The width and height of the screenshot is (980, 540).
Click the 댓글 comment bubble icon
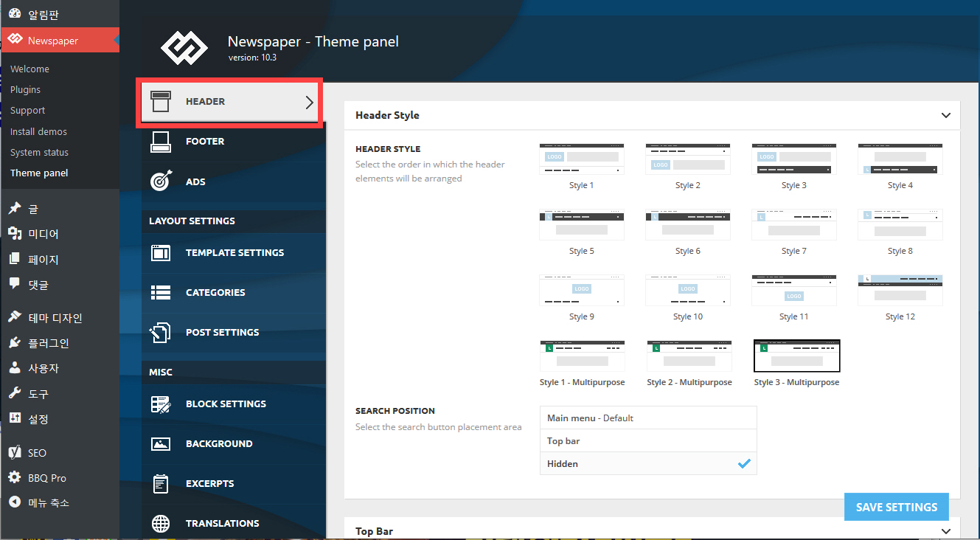[x=15, y=284]
